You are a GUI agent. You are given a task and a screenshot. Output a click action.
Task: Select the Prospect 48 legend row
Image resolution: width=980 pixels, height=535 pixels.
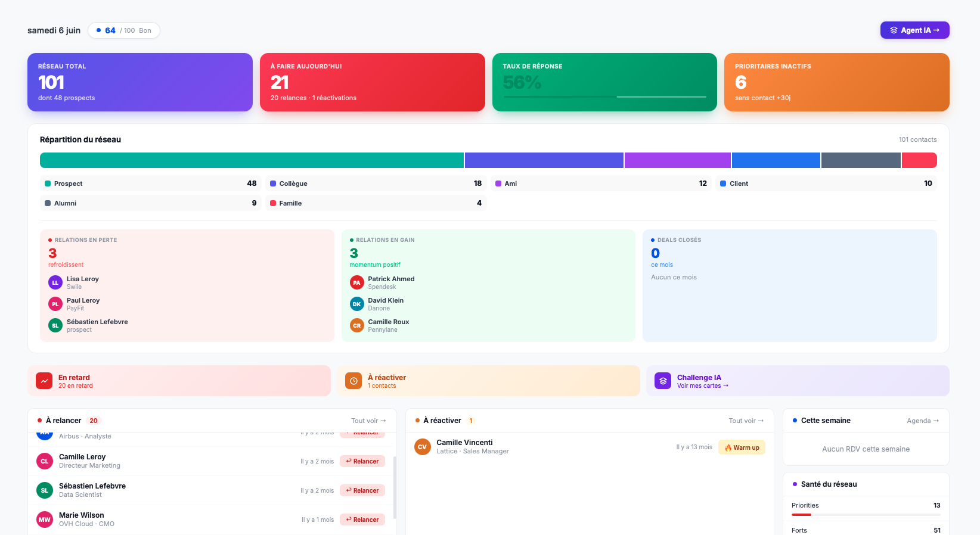pyautogui.click(x=151, y=183)
